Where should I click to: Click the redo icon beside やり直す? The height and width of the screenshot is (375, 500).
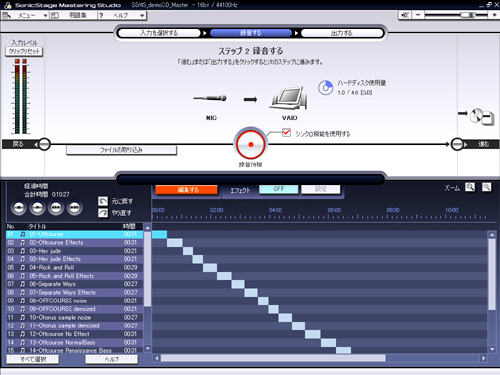click(103, 213)
